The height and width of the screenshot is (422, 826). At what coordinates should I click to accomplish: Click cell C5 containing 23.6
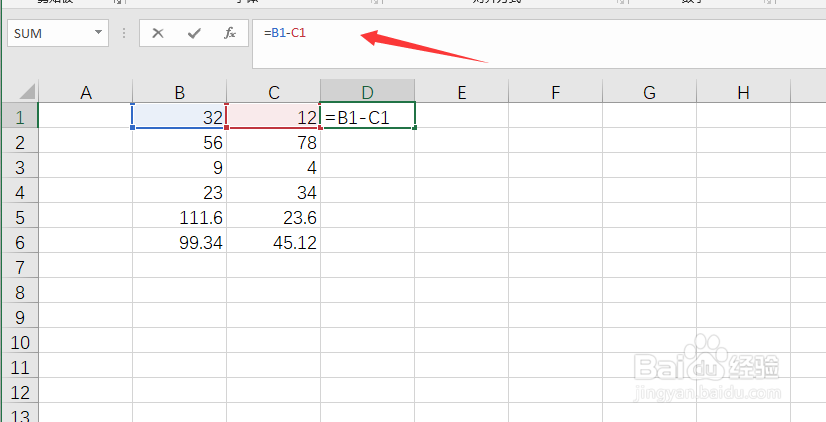273,215
